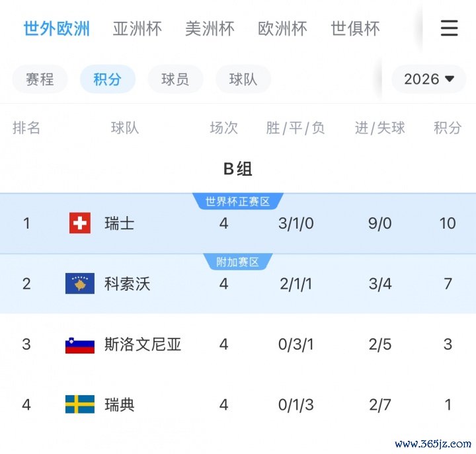Image resolution: width=476 pixels, height=454 pixels.
Task: Show the 球员 section
Action: tap(175, 79)
